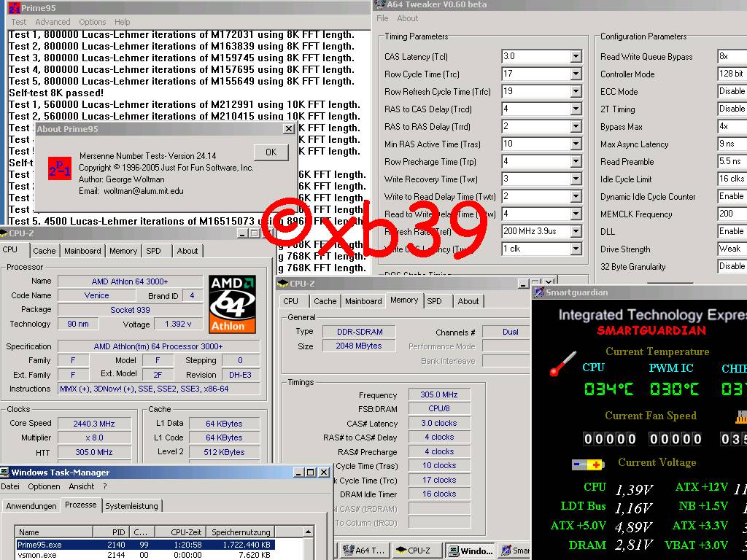This screenshot has height=560, width=747.
Task: Click the Read Write Queue Bypass 8x field
Action: (x=732, y=56)
